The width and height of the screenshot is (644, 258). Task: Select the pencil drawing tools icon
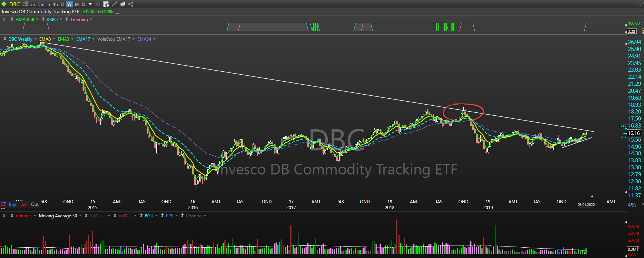pyautogui.click(x=114, y=4)
